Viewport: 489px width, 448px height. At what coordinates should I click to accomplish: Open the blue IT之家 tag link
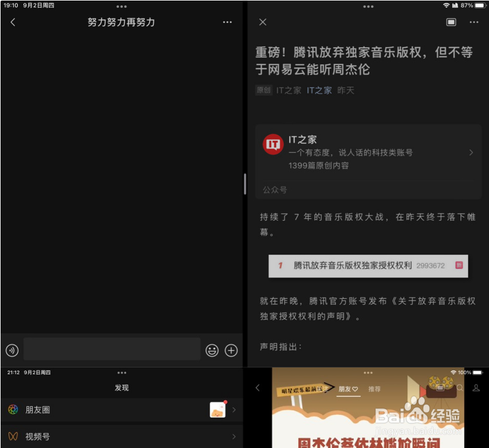tap(319, 90)
